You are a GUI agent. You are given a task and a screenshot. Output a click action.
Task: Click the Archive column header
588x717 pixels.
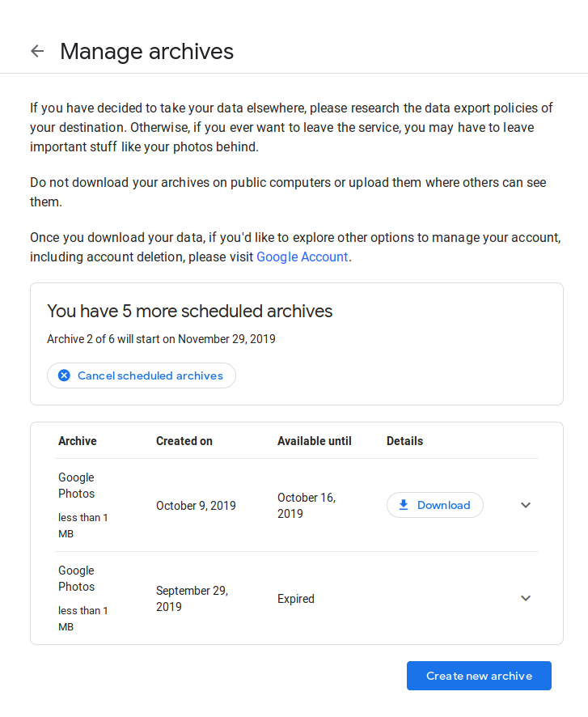point(77,441)
